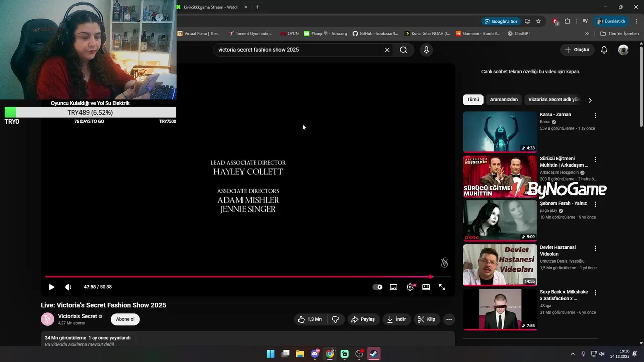644x362 pixels.
Task: Switch to theater mode
Action: [426, 287]
